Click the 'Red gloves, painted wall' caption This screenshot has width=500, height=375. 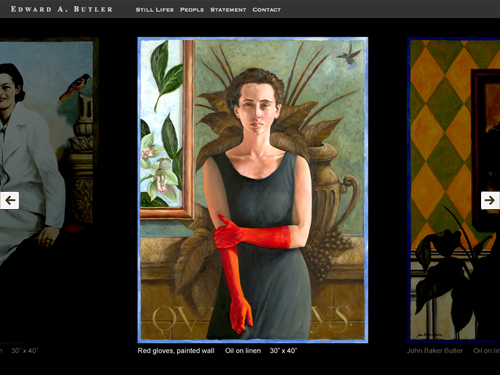[x=176, y=351]
